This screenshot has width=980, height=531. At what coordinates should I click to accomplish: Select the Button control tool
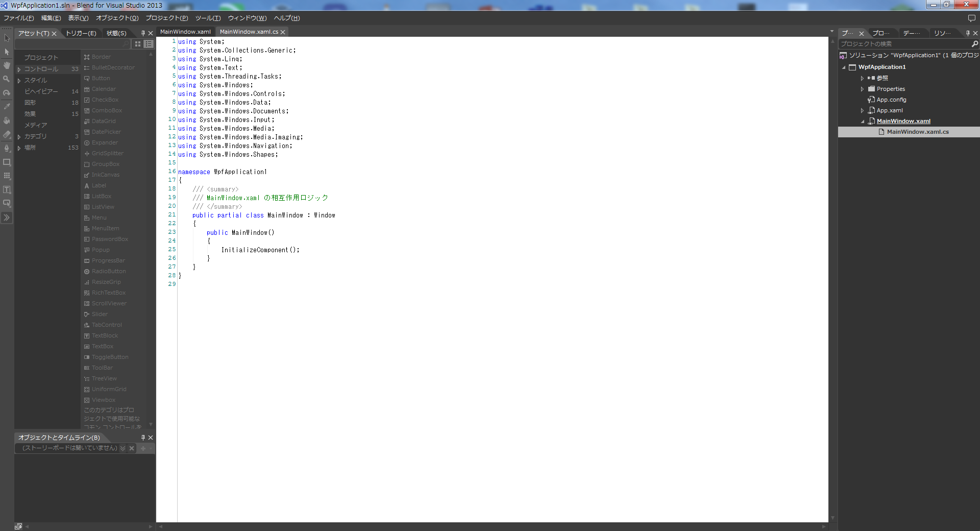7,203
